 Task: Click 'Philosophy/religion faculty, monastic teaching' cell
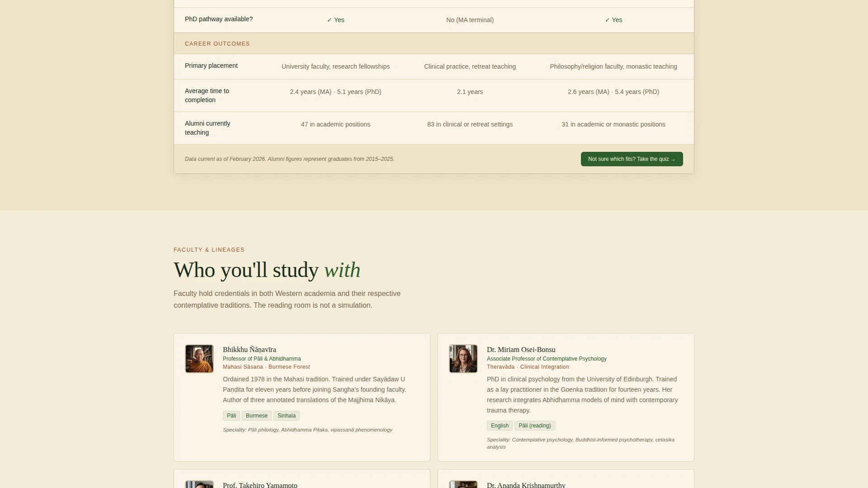613,66
